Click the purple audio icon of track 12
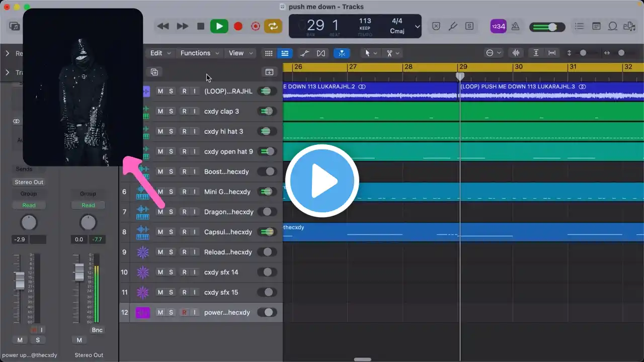Viewport: 644px width, 362px height. click(x=143, y=312)
